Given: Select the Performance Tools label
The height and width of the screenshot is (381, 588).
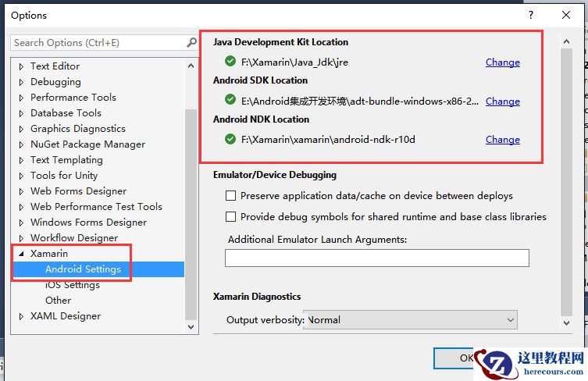Looking at the screenshot, I should (x=73, y=97).
